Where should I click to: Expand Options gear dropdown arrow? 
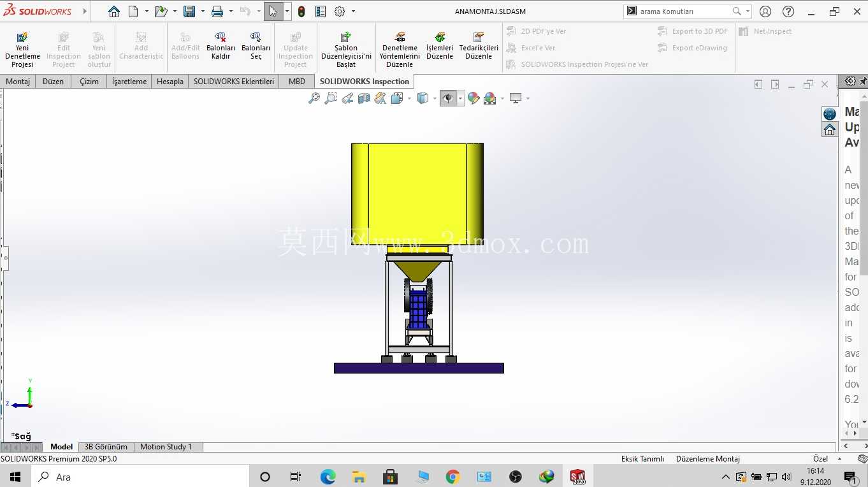coord(353,11)
